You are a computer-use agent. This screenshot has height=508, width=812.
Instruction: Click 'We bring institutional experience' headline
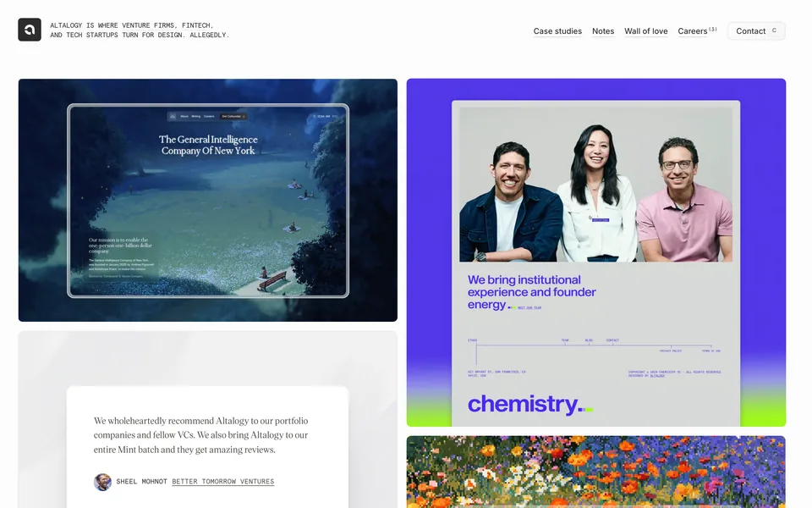(x=531, y=292)
